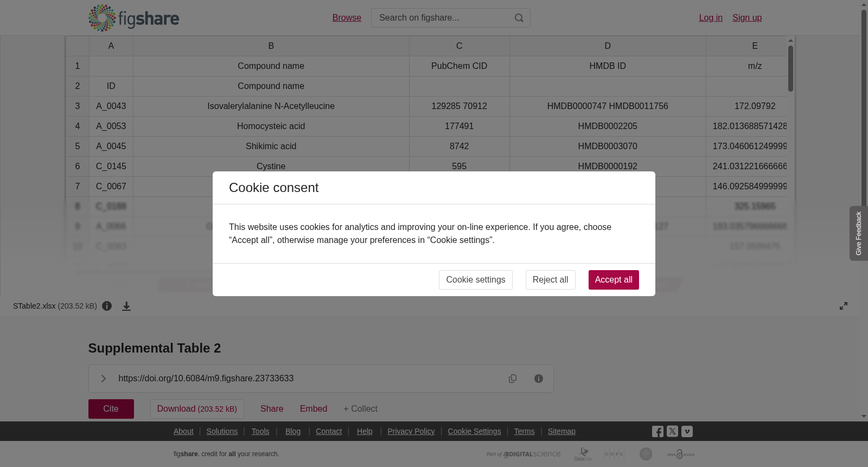The image size is (868, 467).
Task: Open figshare X (Twitter) page
Action: [672, 432]
